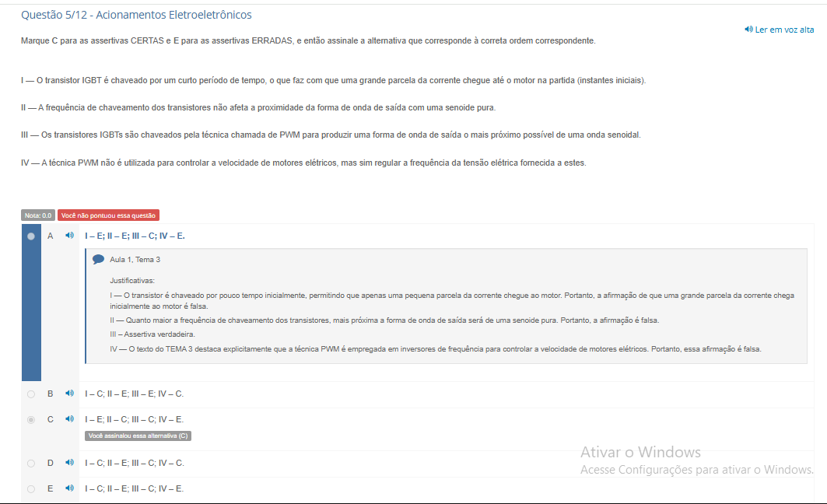Click the comment bubble icon beside 'Aula 1, Tema 3'
827x504 pixels.
(x=98, y=259)
